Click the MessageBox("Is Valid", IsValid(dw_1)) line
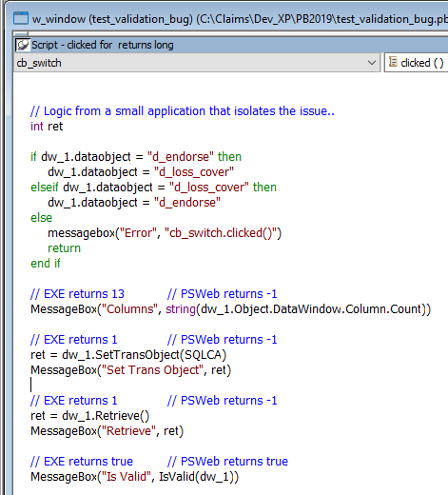Image resolution: width=448 pixels, height=495 pixels. [134, 477]
